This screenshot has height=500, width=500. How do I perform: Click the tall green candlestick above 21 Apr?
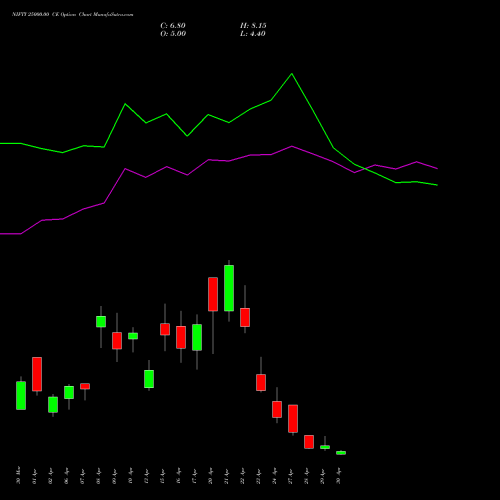pos(229,288)
